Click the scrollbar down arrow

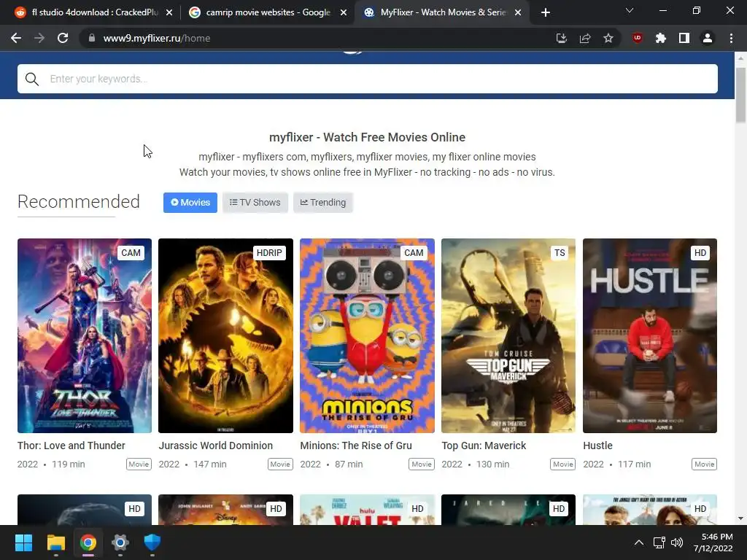point(740,518)
